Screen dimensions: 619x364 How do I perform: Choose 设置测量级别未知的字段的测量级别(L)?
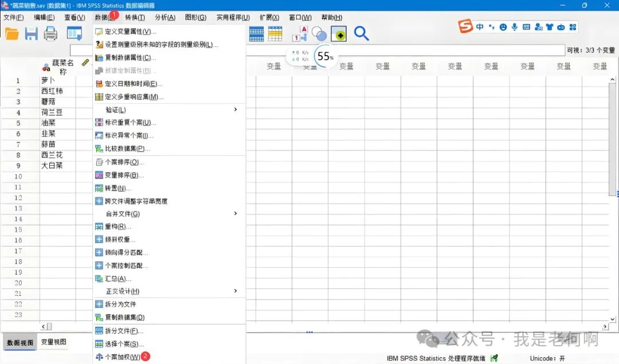tap(169, 45)
